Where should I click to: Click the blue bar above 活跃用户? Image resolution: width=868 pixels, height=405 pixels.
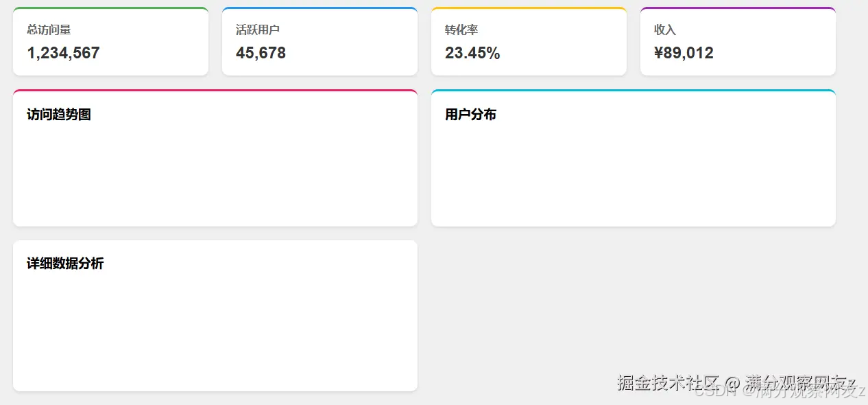coord(320,8)
